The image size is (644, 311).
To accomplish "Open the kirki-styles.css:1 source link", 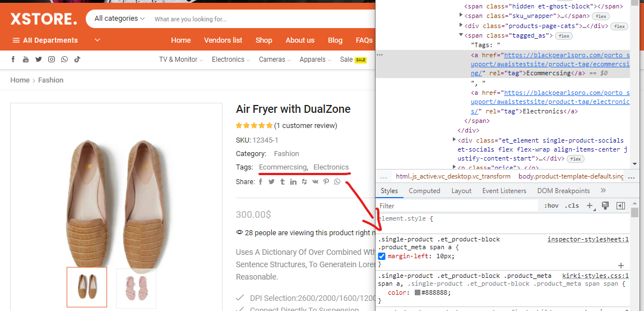I will point(596,276).
